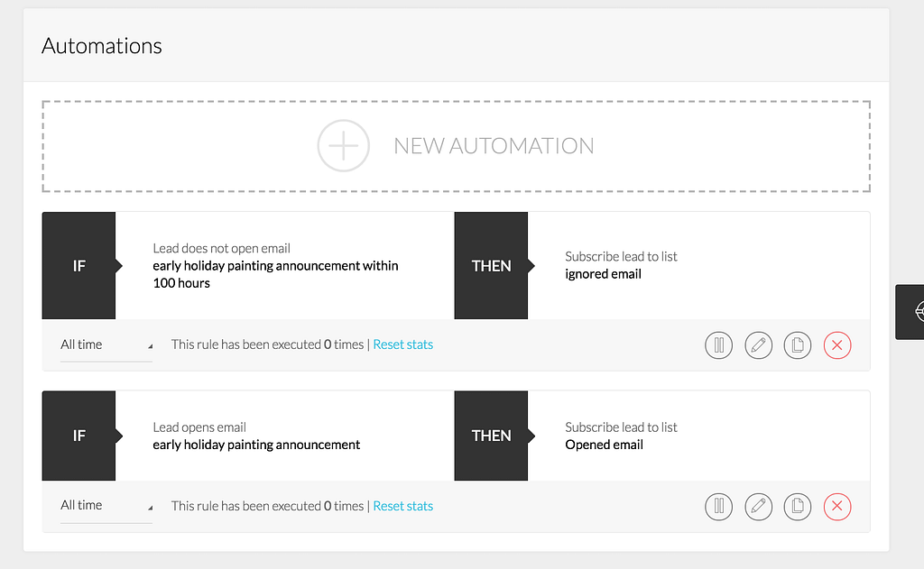Select first rule's IF block
This screenshot has height=569, width=924.
[79, 266]
